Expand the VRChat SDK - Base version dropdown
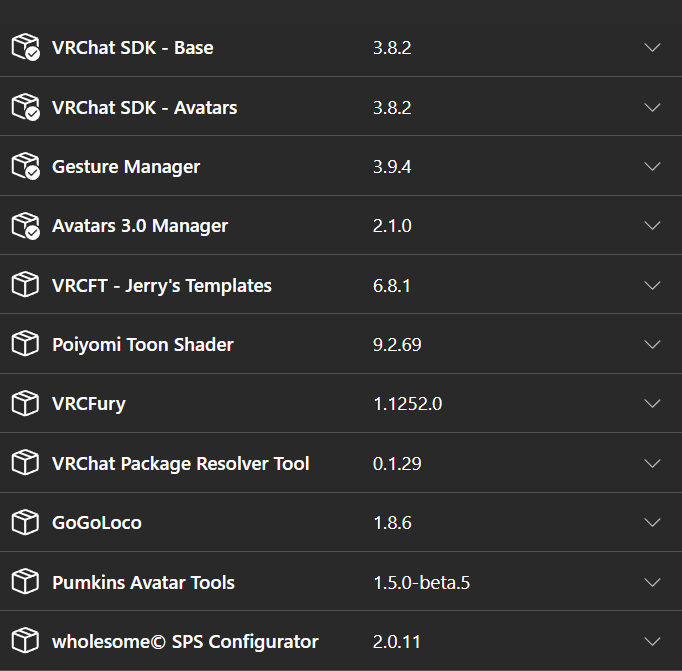The width and height of the screenshot is (682, 671). pos(653,47)
